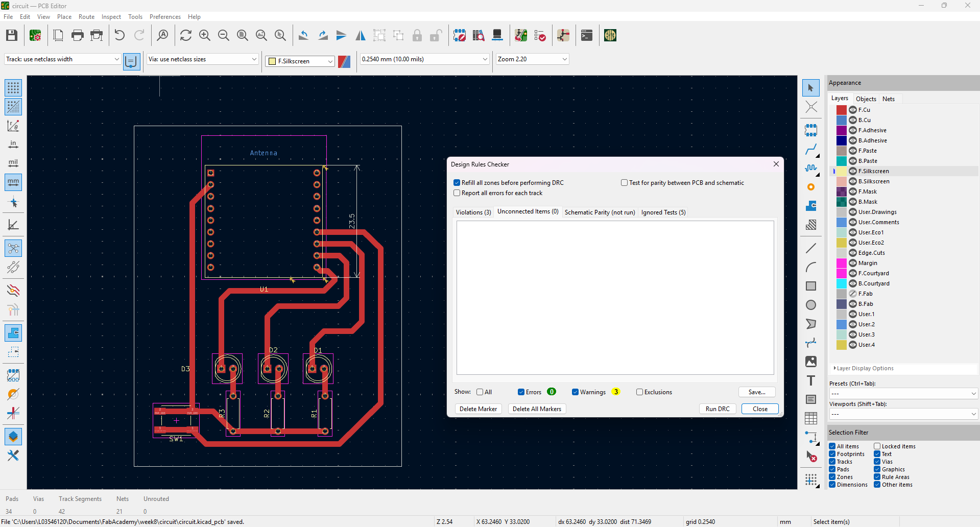The height and width of the screenshot is (527, 980).
Task: Click the Save icon in the toolbar
Action: tap(12, 35)
